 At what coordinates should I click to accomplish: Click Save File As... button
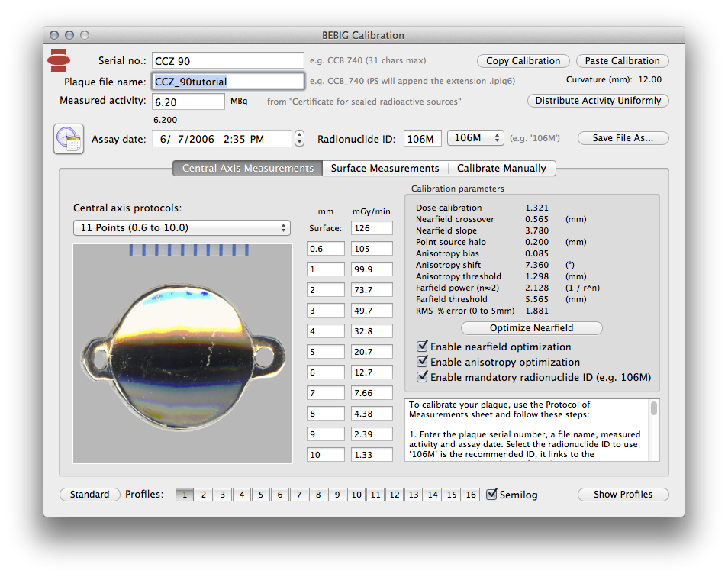point(623,138)
